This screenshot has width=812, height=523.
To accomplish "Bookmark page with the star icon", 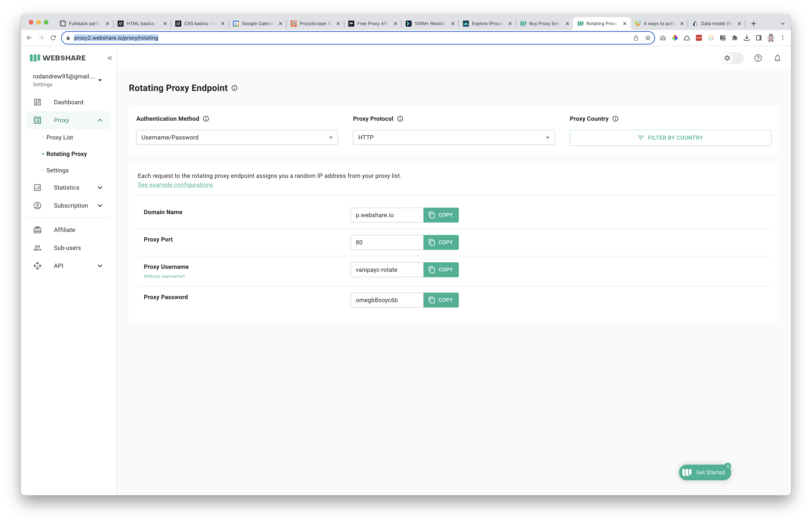I will [x=648, y=38].
